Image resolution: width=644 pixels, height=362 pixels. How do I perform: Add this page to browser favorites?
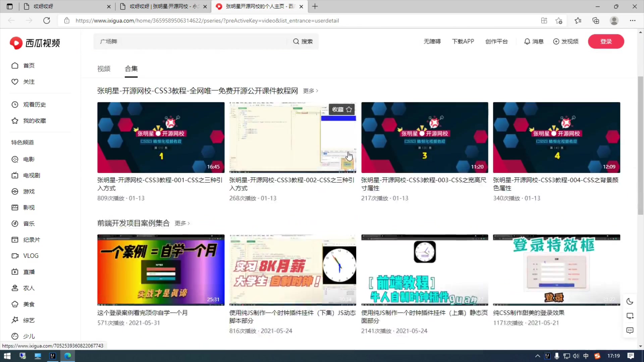[x=559, y=20]
